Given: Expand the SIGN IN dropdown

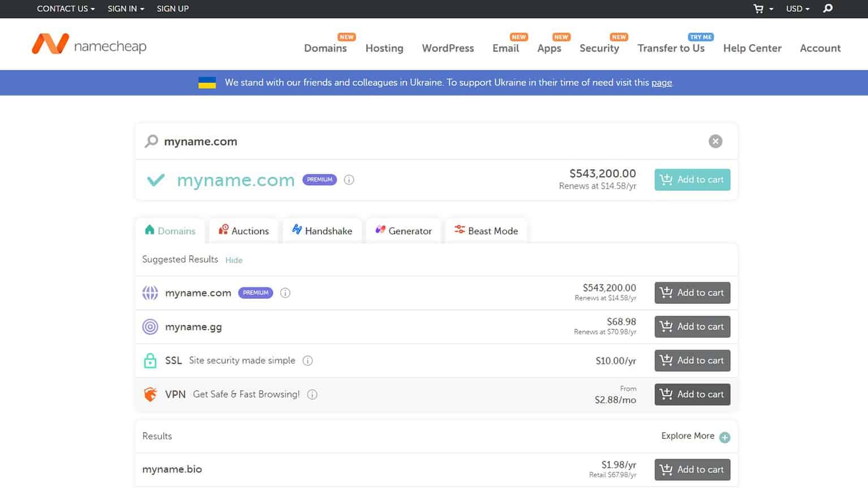Looking at the screenshot, I should pos(126,8).
